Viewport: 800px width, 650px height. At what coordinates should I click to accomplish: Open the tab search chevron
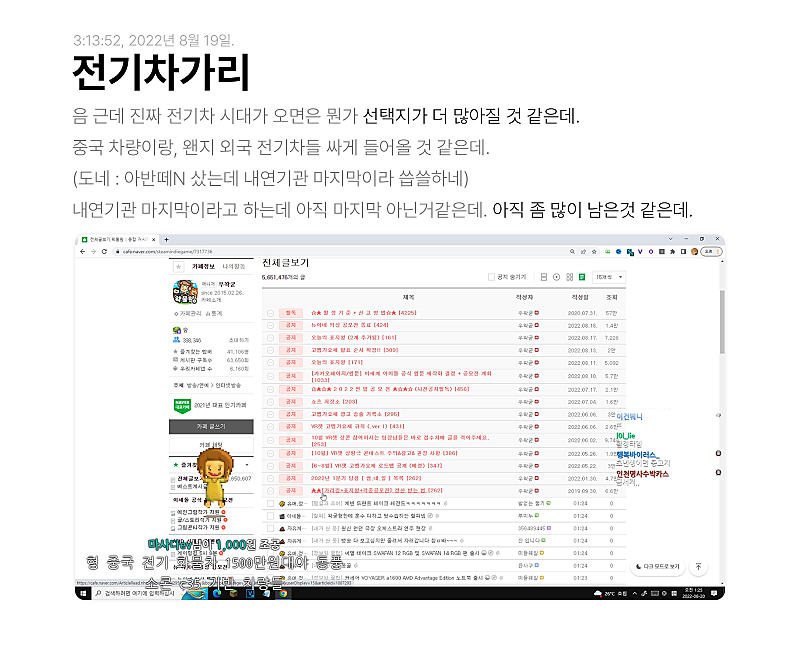click(670, 239)
